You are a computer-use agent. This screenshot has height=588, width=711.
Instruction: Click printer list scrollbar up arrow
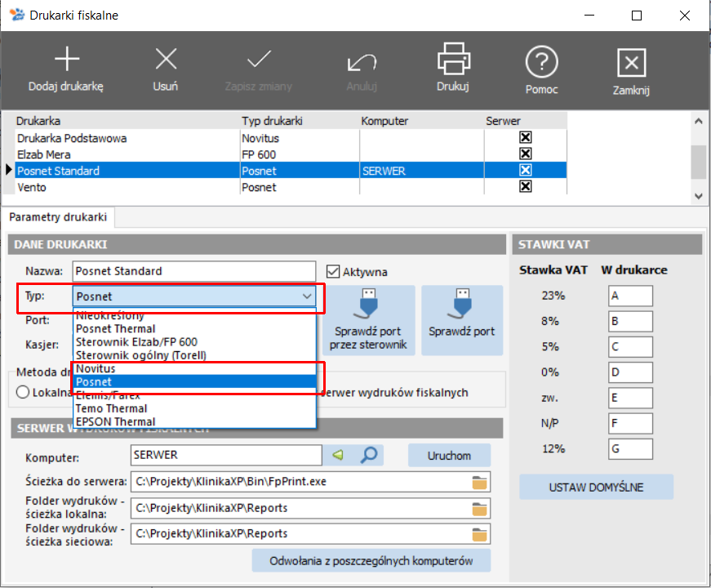pyautogui.click(x=699, y=121)
